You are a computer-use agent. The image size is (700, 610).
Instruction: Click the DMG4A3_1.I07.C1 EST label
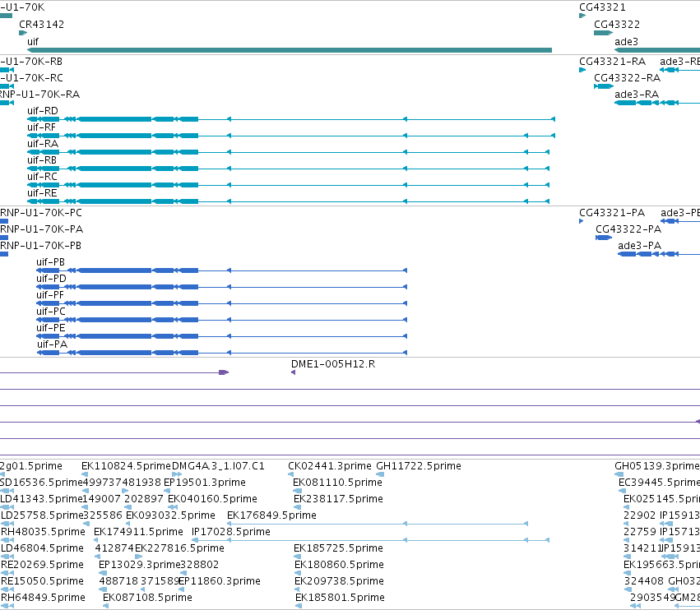(218, 466)
